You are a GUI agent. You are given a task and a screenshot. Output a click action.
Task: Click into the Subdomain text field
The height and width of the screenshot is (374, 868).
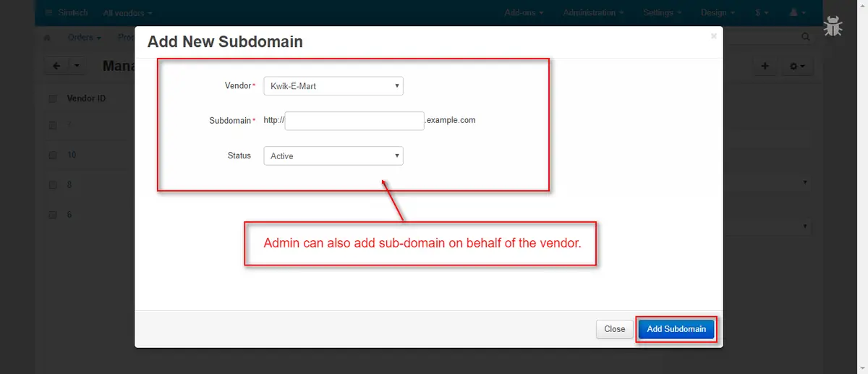tap(354, 121)
